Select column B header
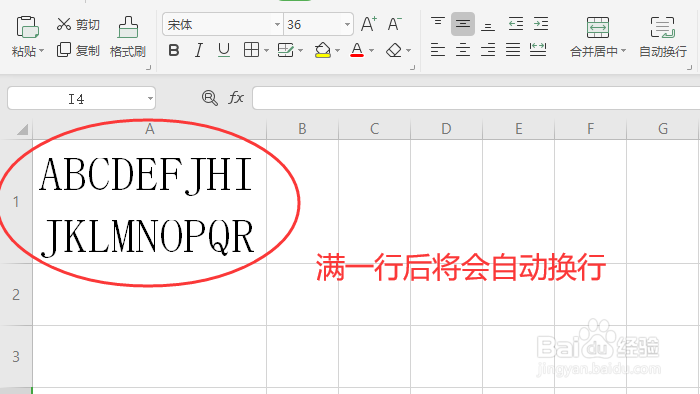The image size is (700, 394). [x=303, y=129]
